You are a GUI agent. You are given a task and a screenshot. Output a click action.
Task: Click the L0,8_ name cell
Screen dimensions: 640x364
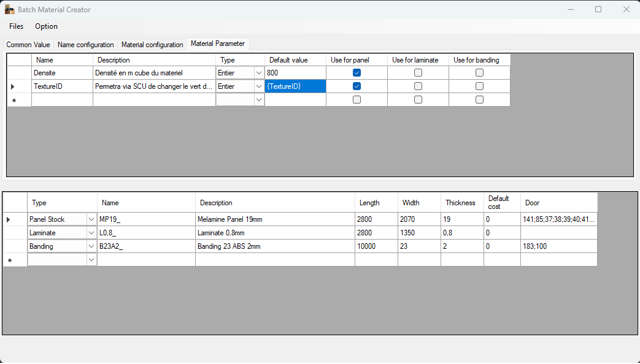coord(146,233)
